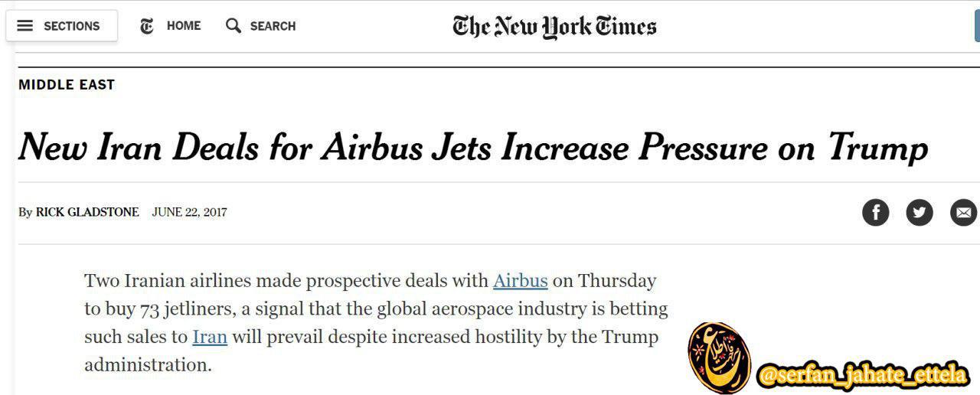Click The New York Times masthead logo

(554, 27)
